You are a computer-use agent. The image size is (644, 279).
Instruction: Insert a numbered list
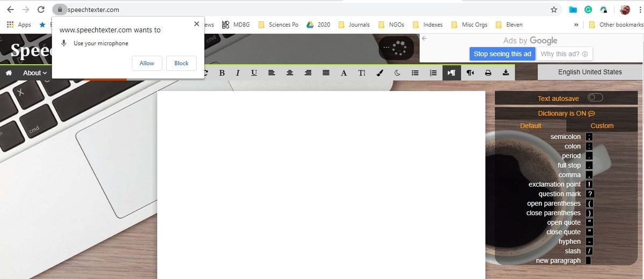(x=433, y=73)
